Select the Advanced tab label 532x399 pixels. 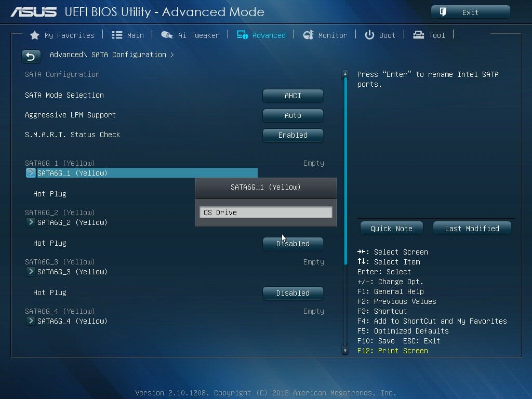(269, 35)
